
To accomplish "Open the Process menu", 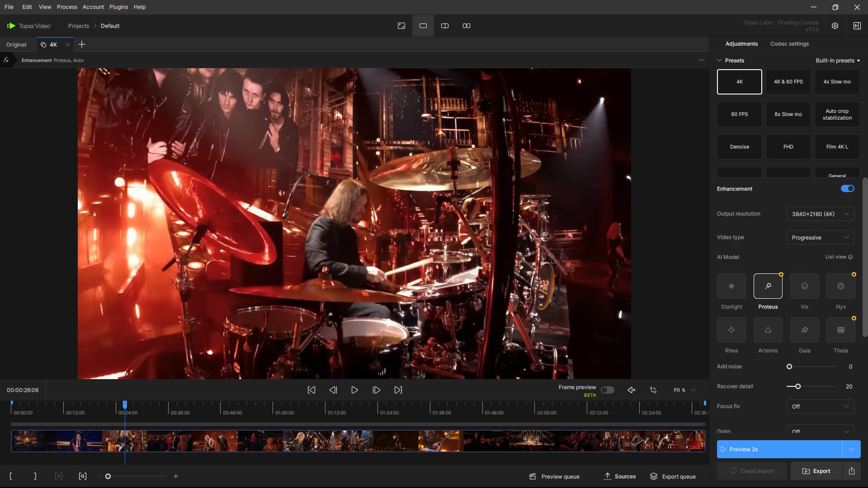I will tap(67, 7).
